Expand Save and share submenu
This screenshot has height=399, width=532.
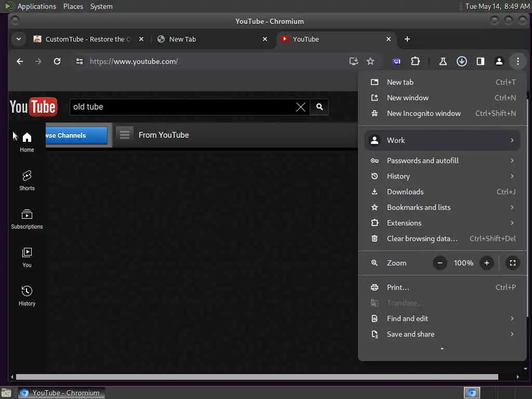pyautogui.click(x=442, y=334)
